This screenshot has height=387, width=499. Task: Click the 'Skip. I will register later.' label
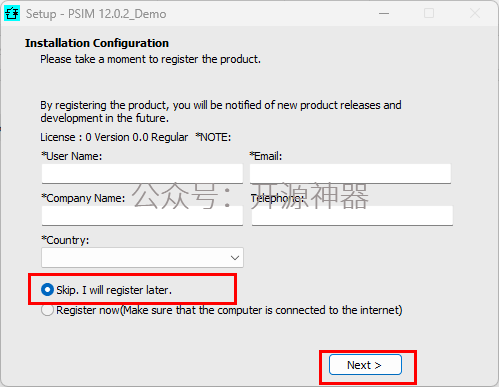tap(114, 290)
